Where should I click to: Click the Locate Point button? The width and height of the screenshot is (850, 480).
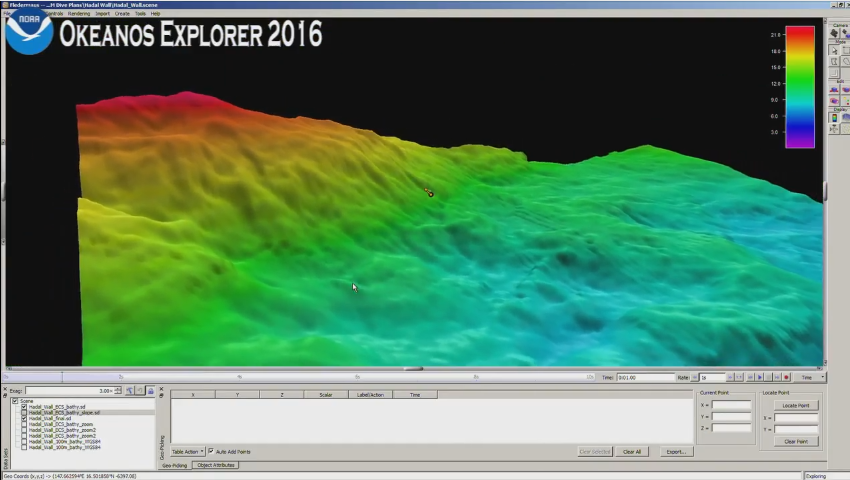coord(796,405)
